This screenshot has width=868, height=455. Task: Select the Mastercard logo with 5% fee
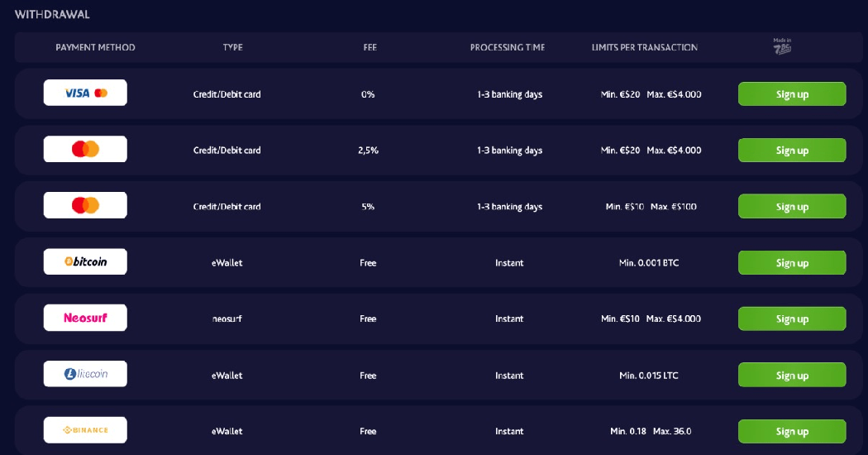[85, 205]
